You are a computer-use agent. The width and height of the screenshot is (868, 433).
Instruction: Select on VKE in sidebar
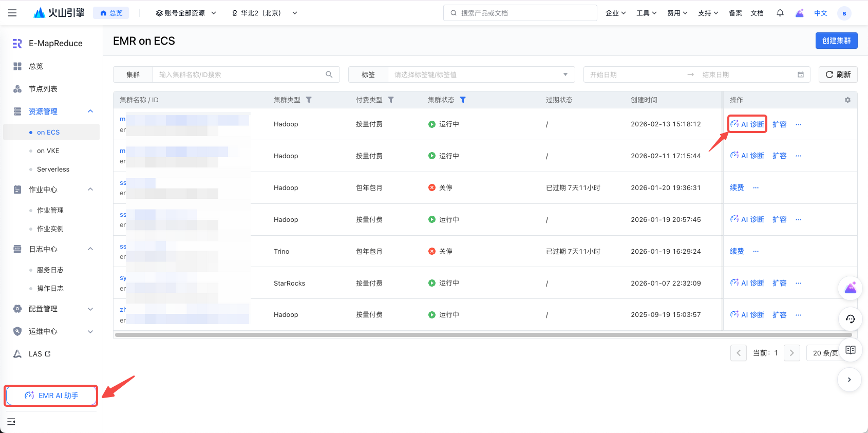coord(48,150)
